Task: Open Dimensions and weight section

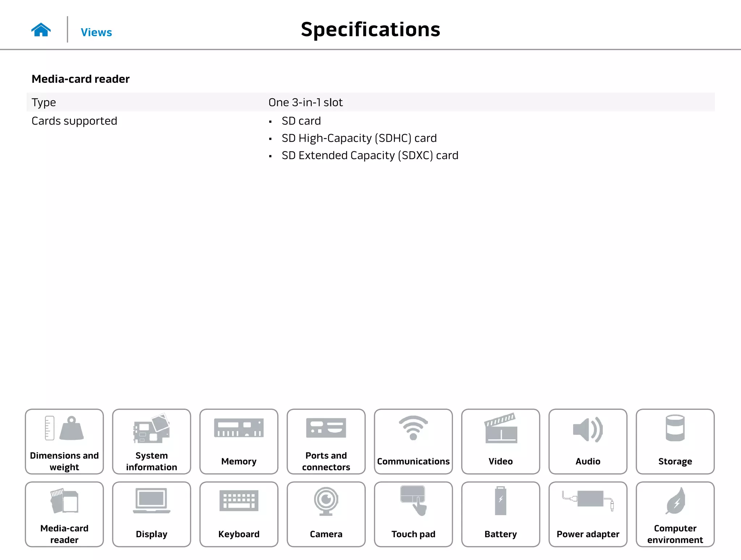Action: [64, 441]
